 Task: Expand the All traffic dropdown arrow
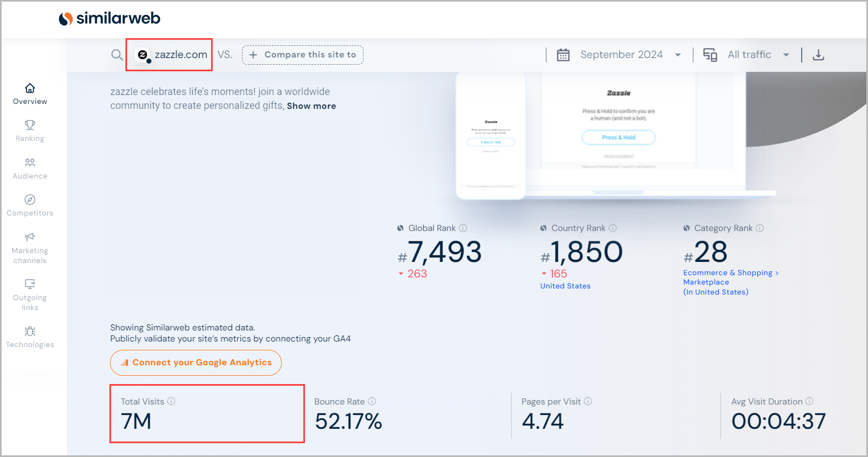coord(786,55)
